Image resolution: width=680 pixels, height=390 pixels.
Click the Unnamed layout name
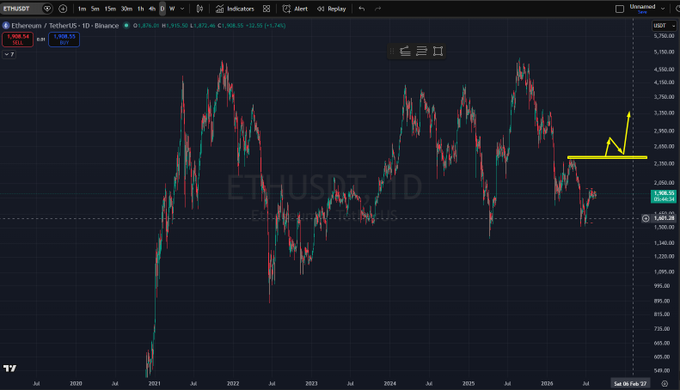pyautogui.click(x=642, y=7)
